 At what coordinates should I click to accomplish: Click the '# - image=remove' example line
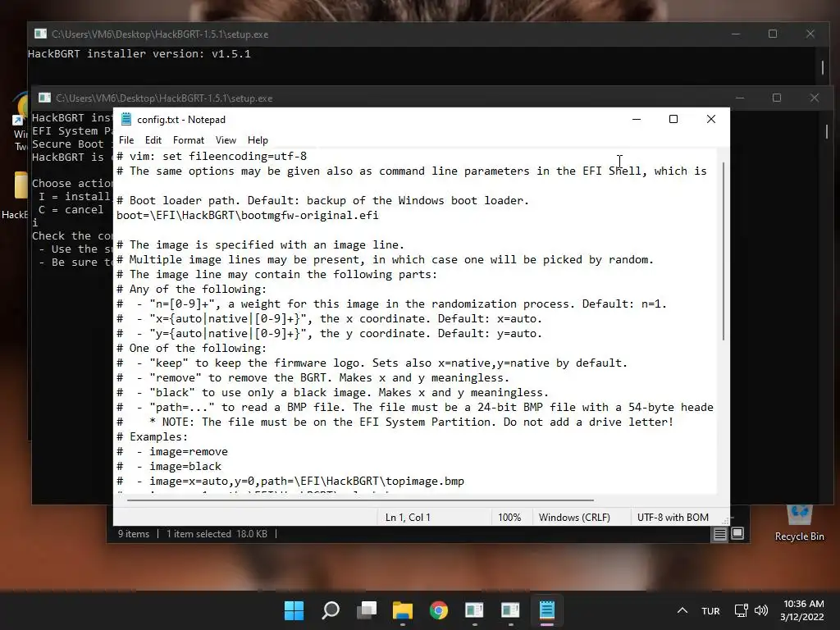[x=172, y=452]
